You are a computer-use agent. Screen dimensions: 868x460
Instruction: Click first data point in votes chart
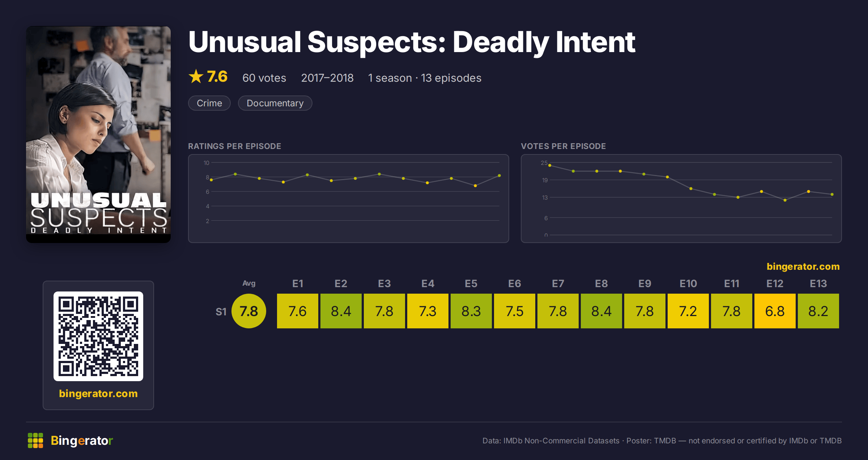(x=550, y=165)
